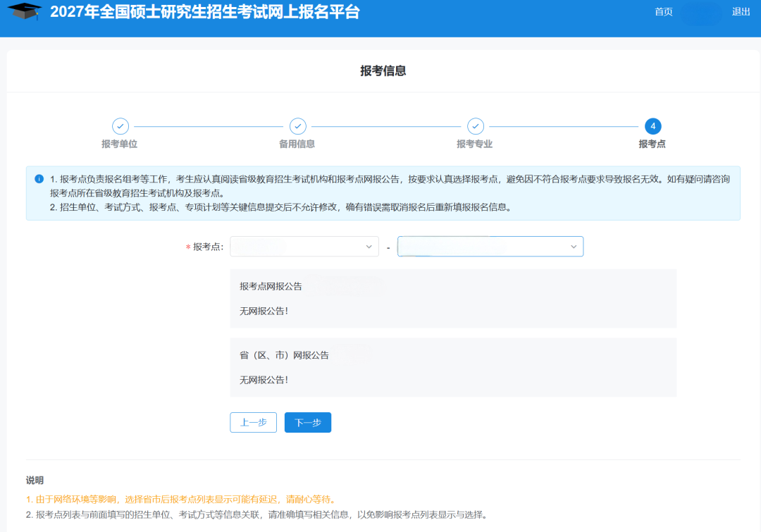
Task: Click the 无网报公告！ text under 省（区、市）网报公告
Action: [x=264, y=380]
